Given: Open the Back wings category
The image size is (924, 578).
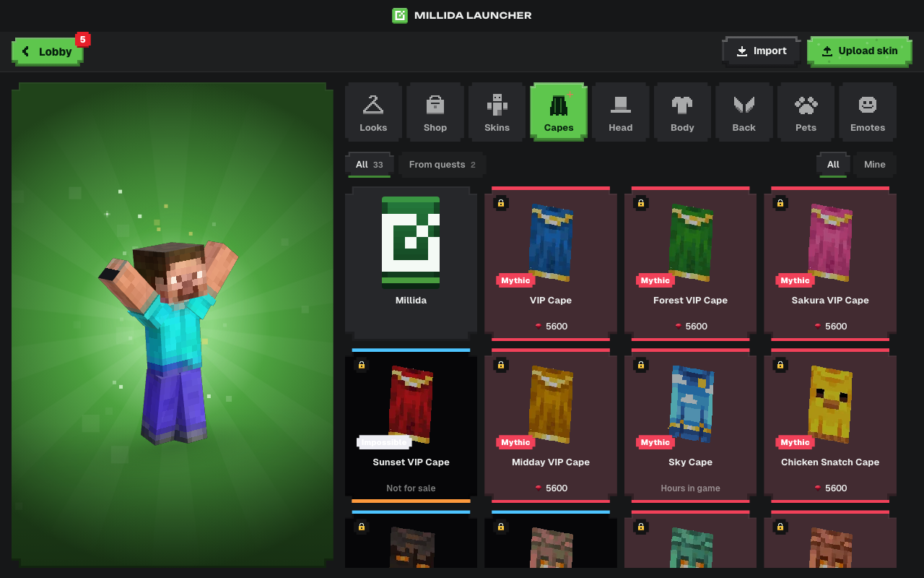Looking at the screenshot, I should (744, 111).
